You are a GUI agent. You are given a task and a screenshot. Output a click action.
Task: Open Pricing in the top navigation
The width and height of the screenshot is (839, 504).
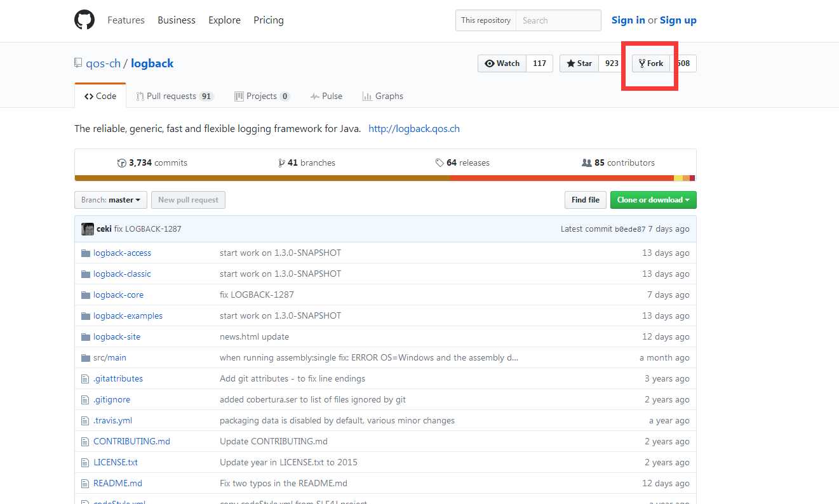[x=269, y=20]
